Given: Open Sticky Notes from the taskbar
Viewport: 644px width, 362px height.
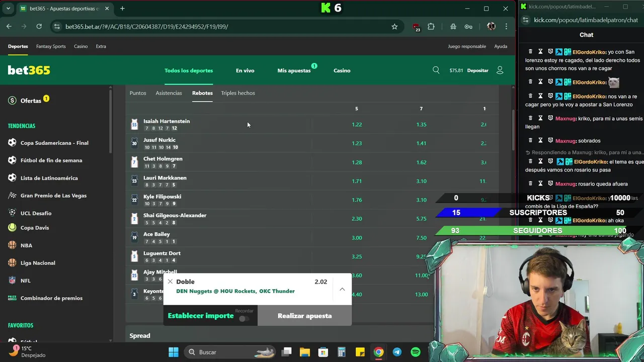Looking at the screenshot, I should click(360, 352).
